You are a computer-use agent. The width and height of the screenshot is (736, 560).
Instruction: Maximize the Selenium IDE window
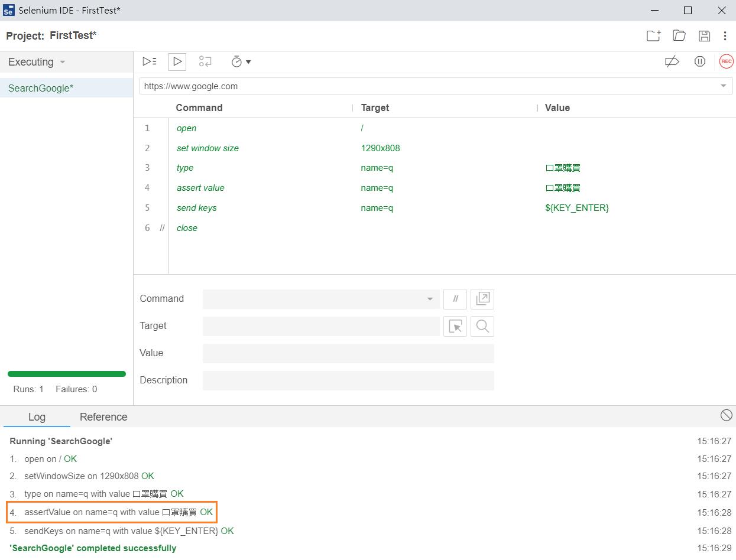tap(688, 11)
